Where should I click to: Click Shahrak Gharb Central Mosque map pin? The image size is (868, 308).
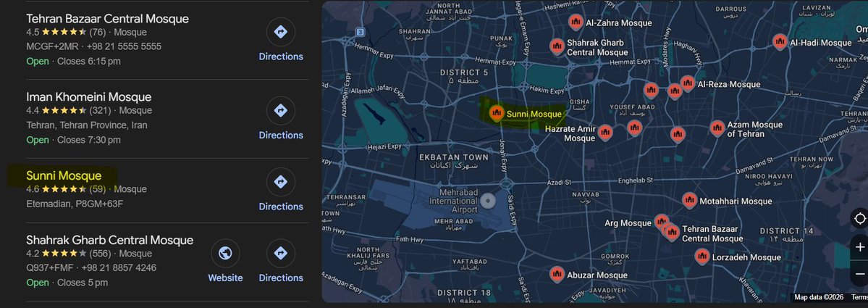click(x=557, y=46)
